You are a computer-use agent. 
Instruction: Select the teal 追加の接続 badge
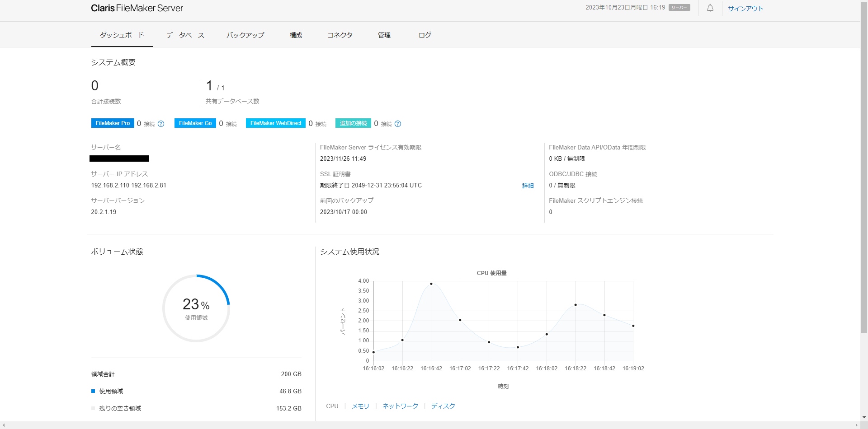[x=353, y=123]
